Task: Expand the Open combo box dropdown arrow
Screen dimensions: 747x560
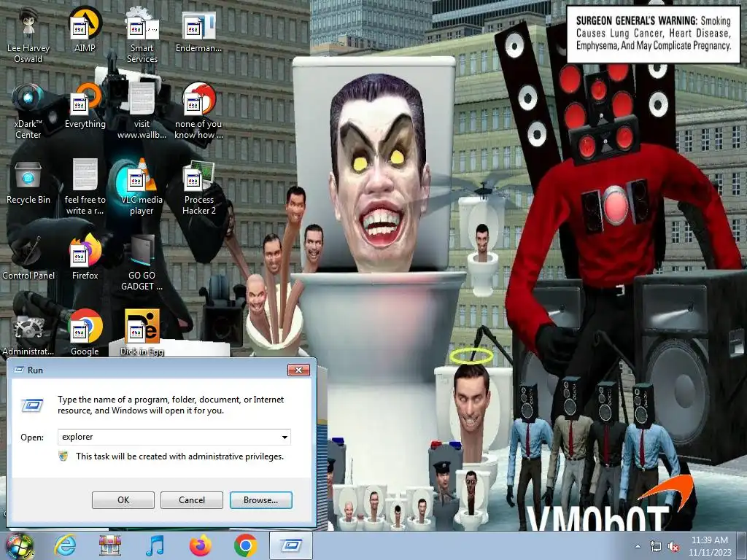Action: tap(285, 437)
